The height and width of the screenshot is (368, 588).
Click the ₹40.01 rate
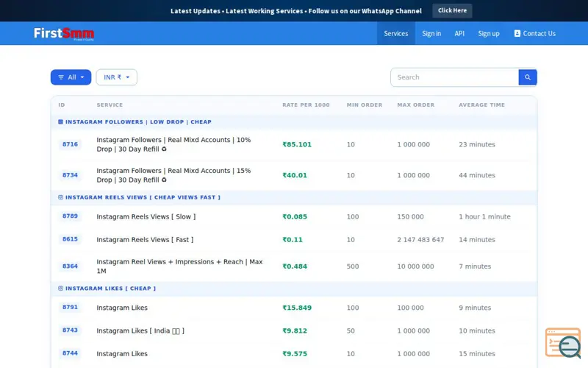coord(295,175)
